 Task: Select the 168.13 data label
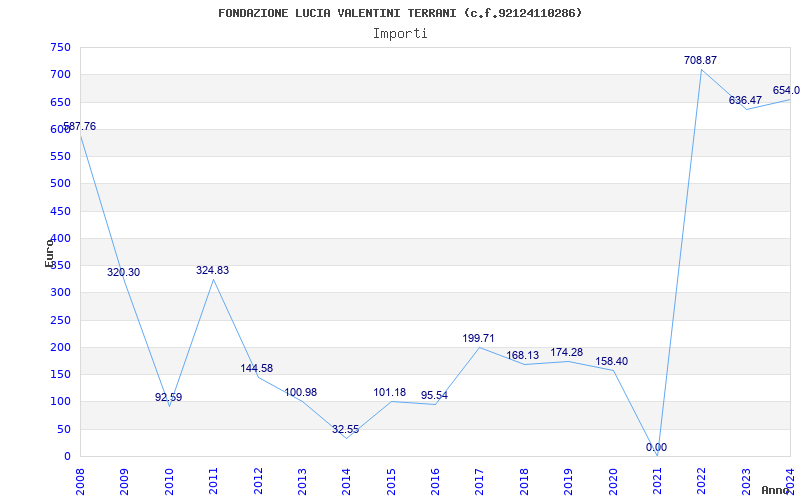pyautogui.click(x=522, y=356)
